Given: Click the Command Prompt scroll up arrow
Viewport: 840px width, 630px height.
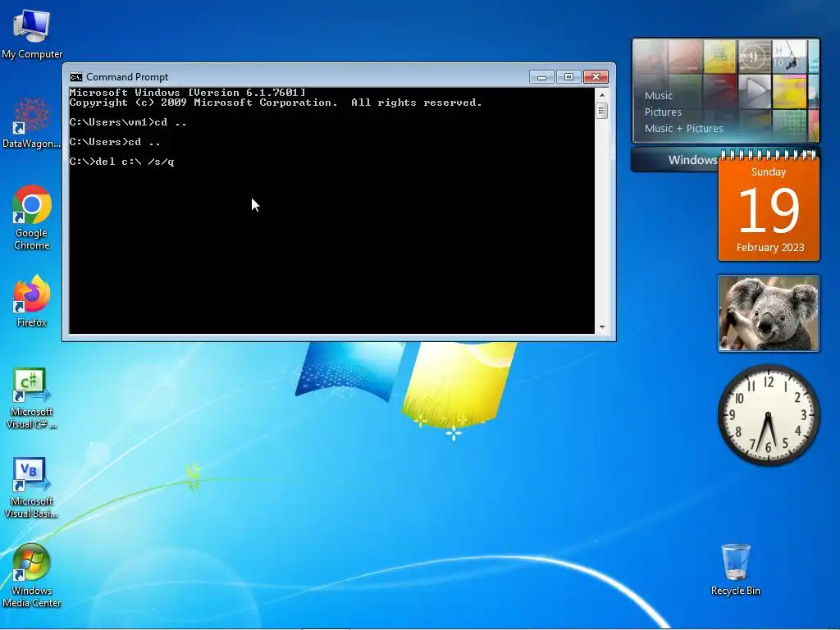Looking at the screenshot, I should click(602, 95).
